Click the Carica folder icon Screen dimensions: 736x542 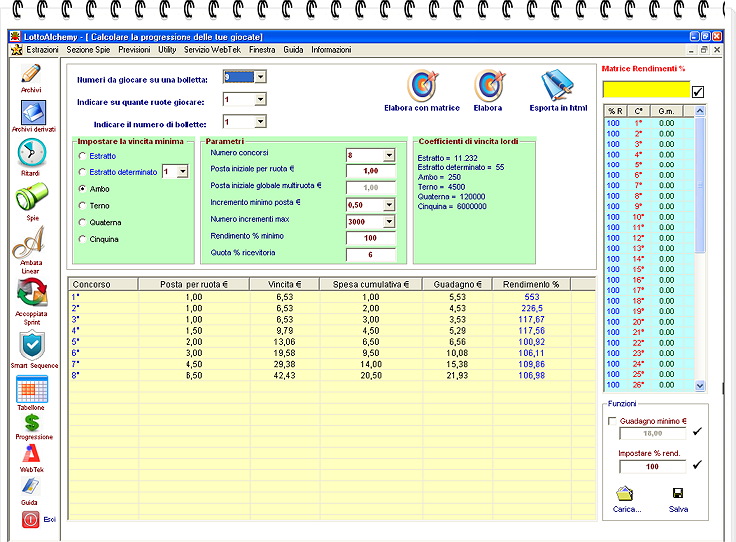625,493
